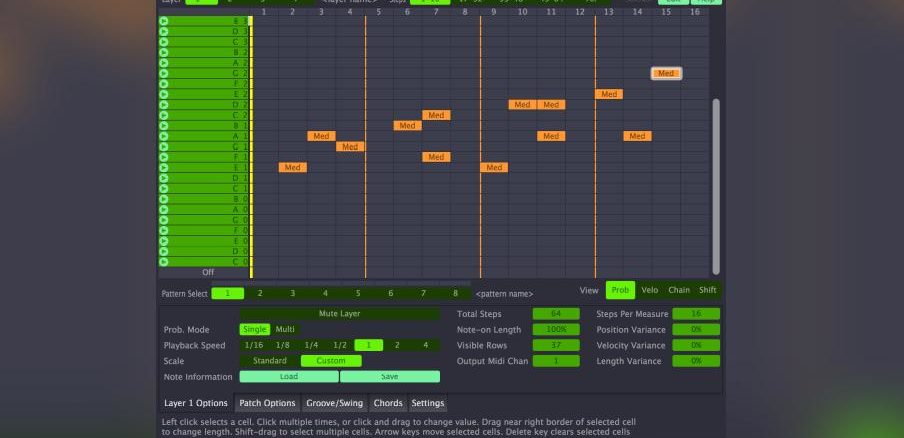Select pattern 5
904x438 pixels.
[357, 293]
